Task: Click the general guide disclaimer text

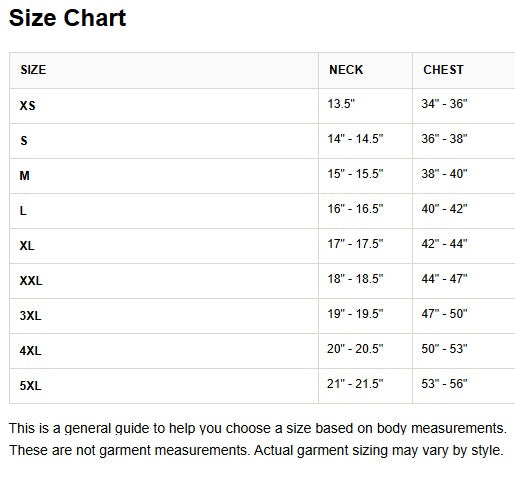Action: (x=258, y=439)
